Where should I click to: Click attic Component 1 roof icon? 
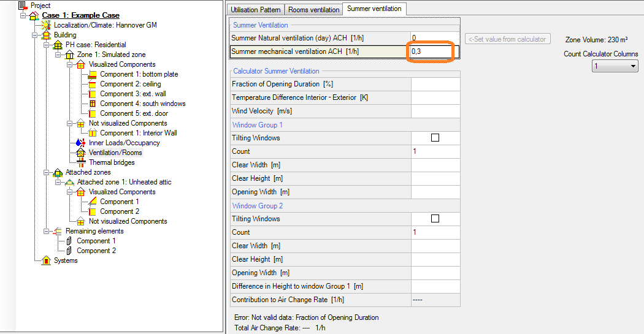pyautogui.click(x=93, y=202)
